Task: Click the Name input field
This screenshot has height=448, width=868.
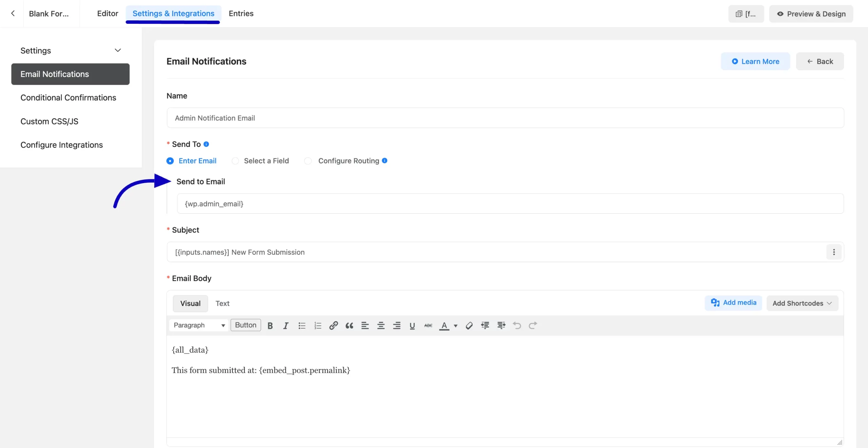Action: [505, 118]
